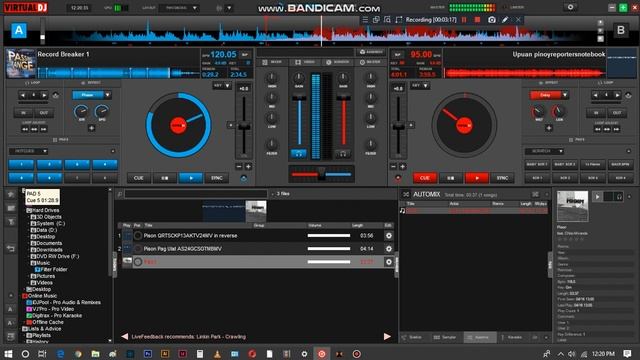Play the track on deck B

[x=476, y=178]
